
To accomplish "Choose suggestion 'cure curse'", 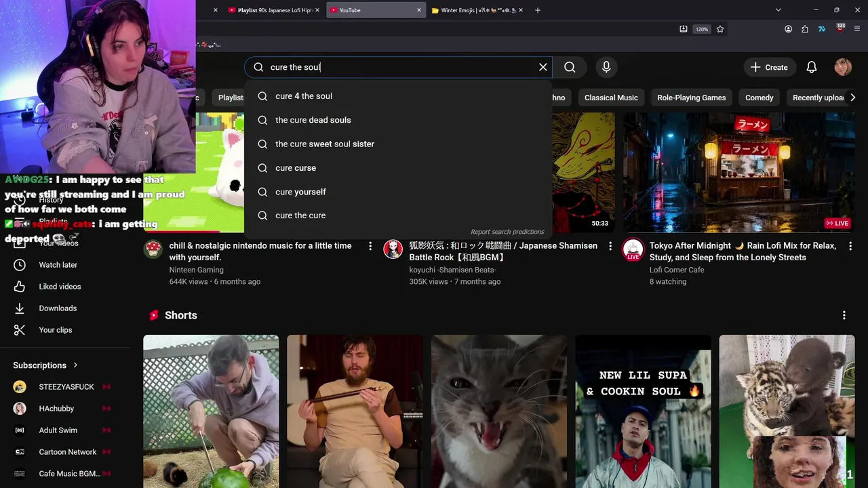I will (x=398, y=168).
